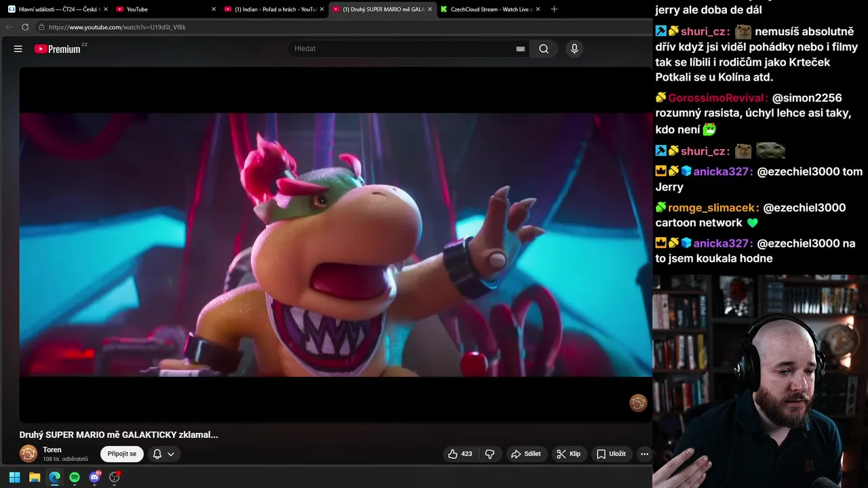This screenshot has height=488, width=868.
Task: Switch to Hlavní události ČT24 tab
Action: click(58, 9)
